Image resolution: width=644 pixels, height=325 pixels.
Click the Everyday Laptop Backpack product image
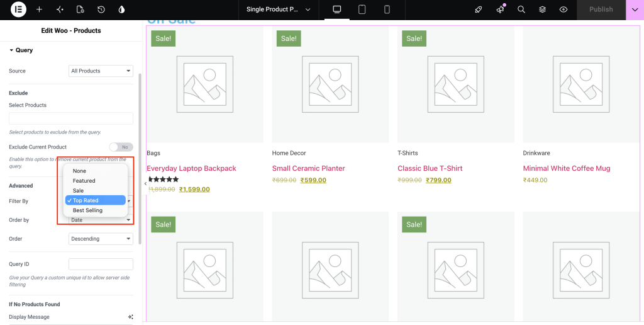tap(205, 84)
